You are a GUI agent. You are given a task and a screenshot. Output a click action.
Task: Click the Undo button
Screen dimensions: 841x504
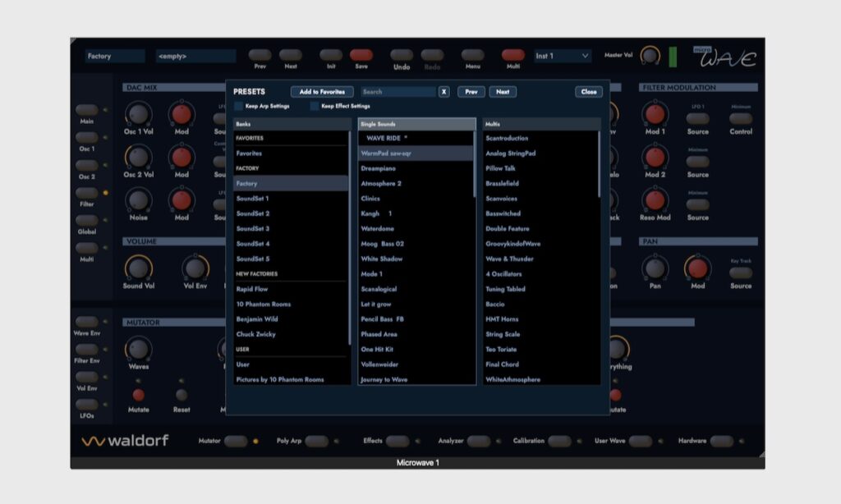(401, 55)
